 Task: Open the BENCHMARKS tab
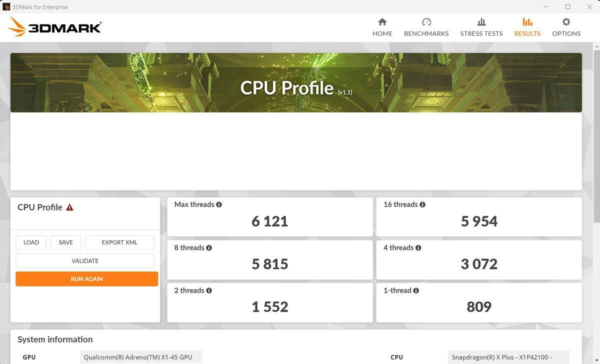426,27
